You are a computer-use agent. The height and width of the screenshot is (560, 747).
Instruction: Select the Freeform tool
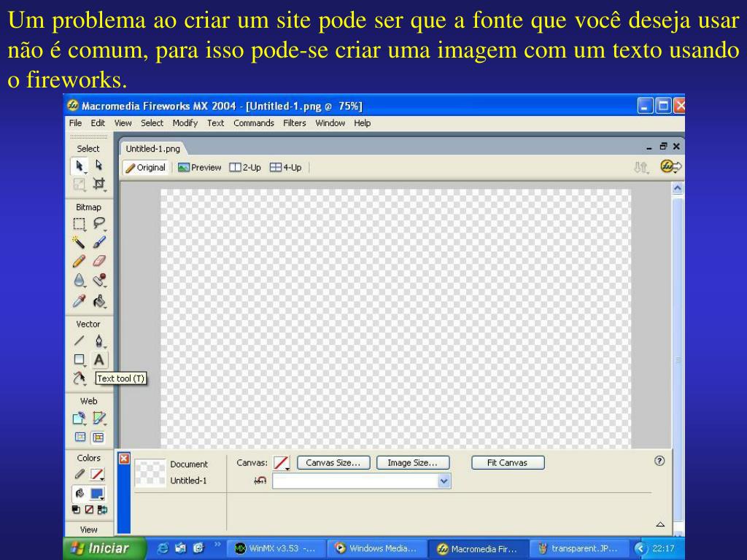[79, 378]
